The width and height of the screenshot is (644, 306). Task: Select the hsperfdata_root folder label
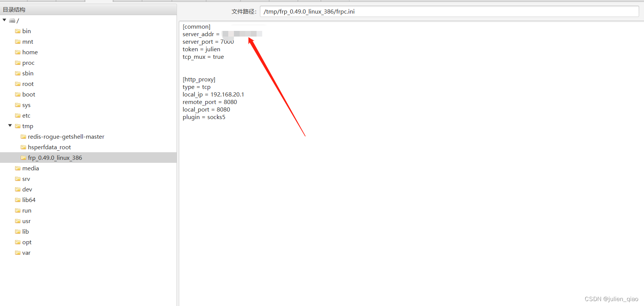(49, 147)
